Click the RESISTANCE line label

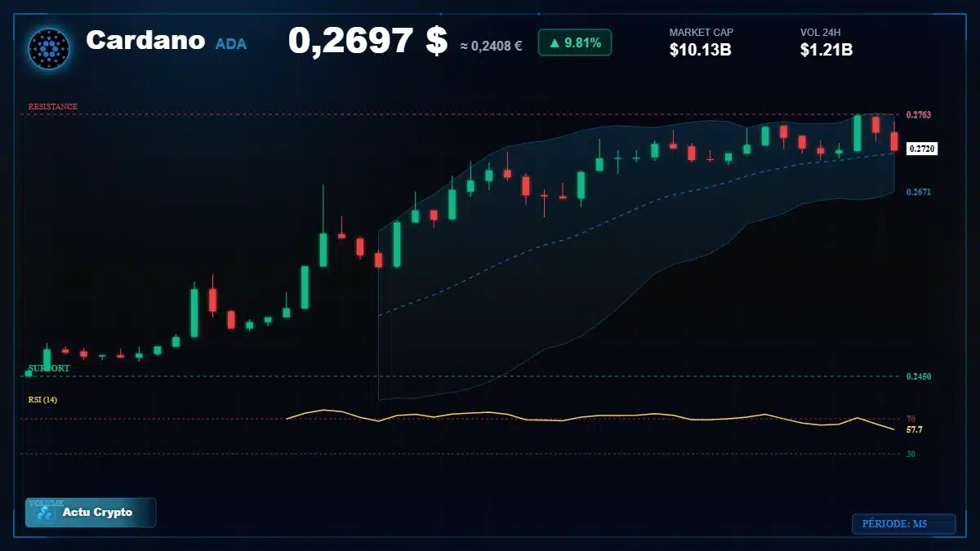point(53,107)
